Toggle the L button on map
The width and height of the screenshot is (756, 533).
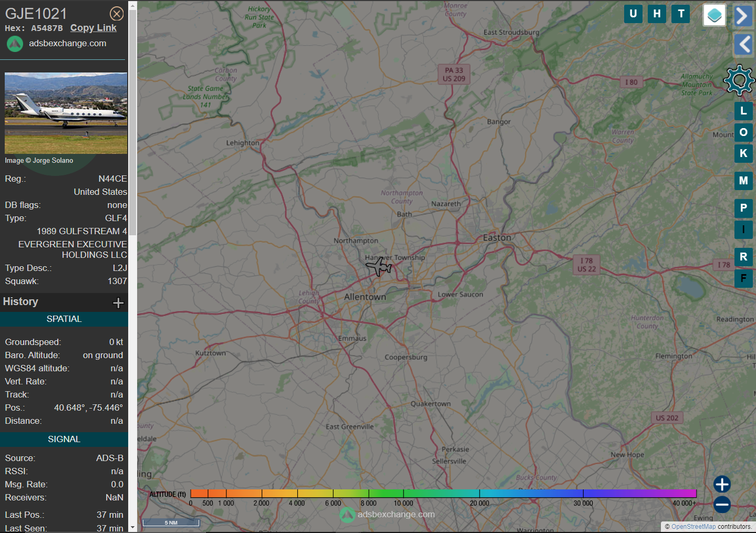pyautogui.click(x=743, y=111)
